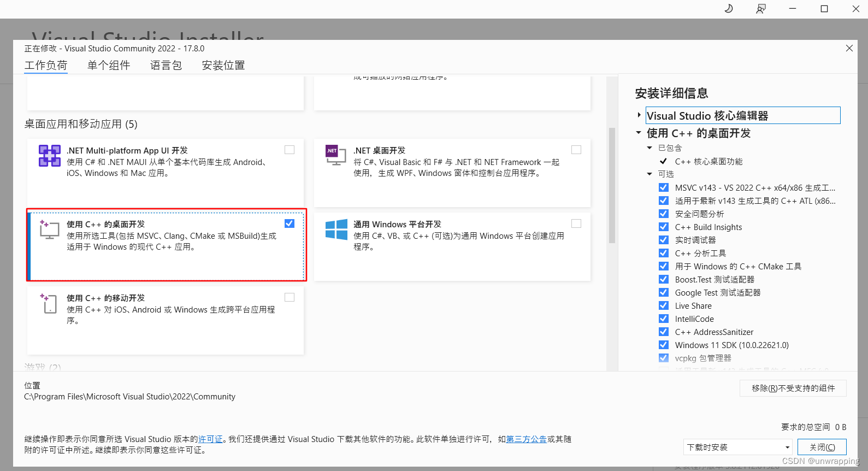
Task: Click the 使用 C++ 的移动开发 phone icon
Action: (49, 303)
